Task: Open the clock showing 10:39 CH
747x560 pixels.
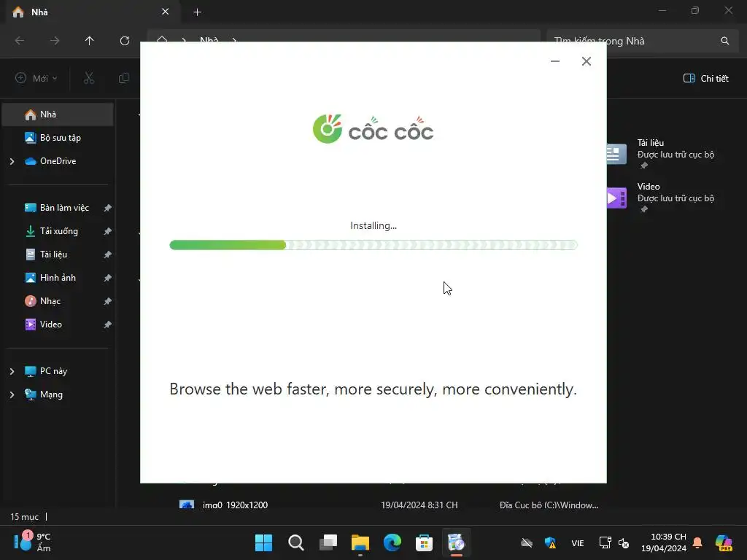Action: click(664, 542)
